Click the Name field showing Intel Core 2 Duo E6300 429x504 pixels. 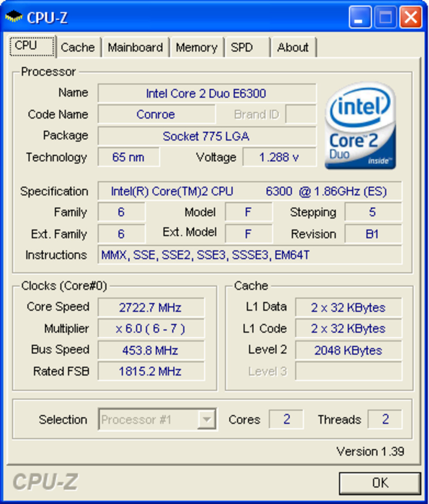pos(208,93)
